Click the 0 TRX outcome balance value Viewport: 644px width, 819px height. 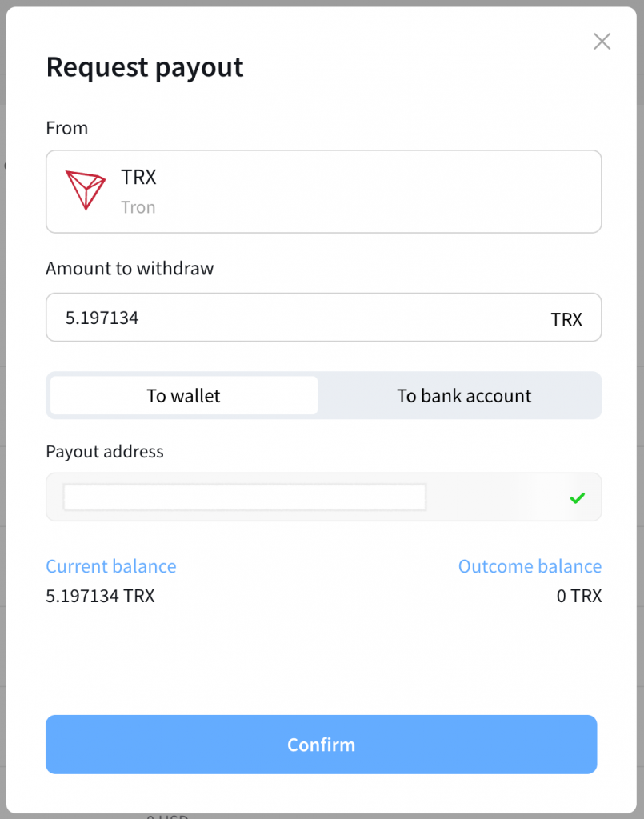click(x=579, y=597)
